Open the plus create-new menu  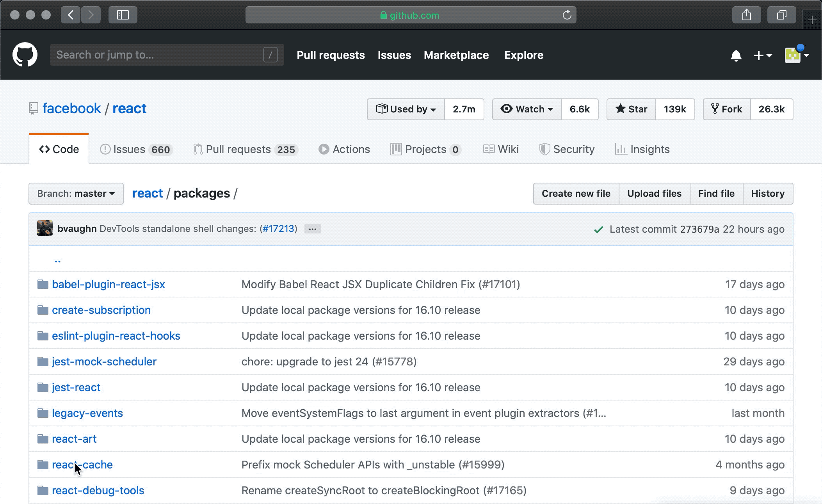tap(763, 55)
